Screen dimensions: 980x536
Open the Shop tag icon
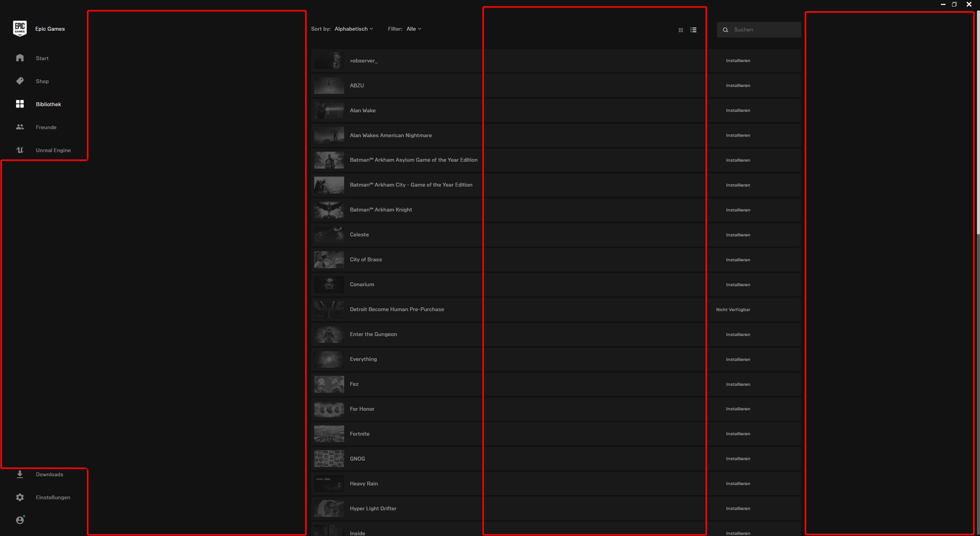click(x=20, y=81)
